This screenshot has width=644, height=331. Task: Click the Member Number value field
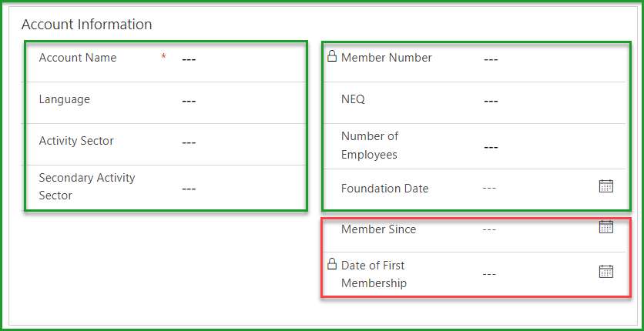(x=491, y=59)
